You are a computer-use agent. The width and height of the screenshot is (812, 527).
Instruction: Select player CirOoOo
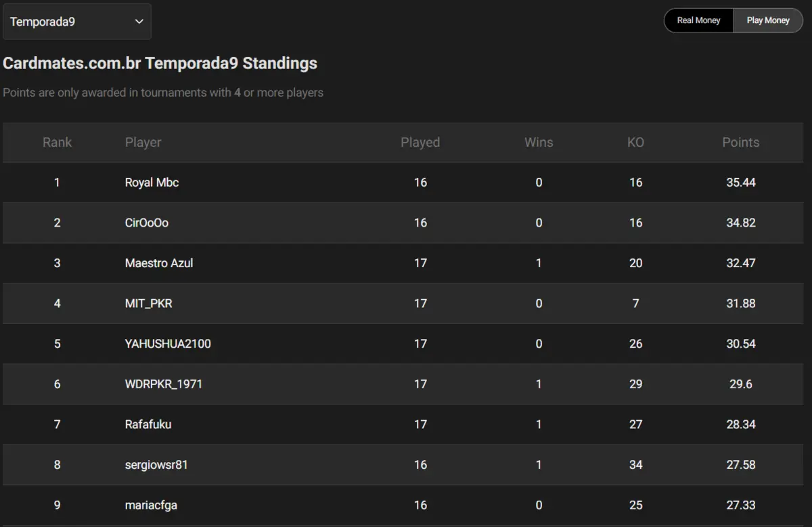147,223
